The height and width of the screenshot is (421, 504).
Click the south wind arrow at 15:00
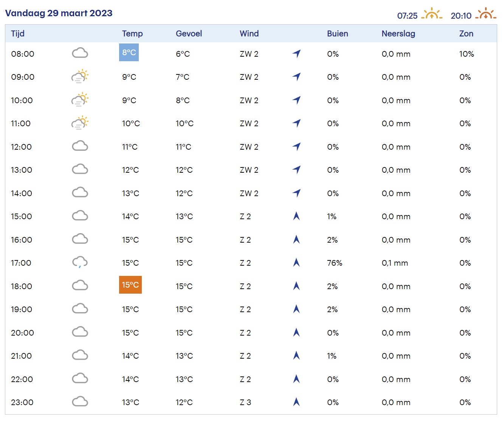tap(296, 216)
